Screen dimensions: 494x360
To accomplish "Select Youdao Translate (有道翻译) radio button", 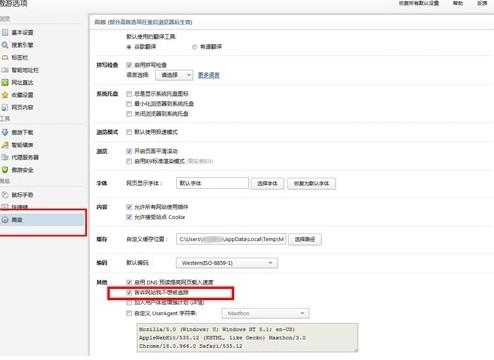I will coord(195,47).
